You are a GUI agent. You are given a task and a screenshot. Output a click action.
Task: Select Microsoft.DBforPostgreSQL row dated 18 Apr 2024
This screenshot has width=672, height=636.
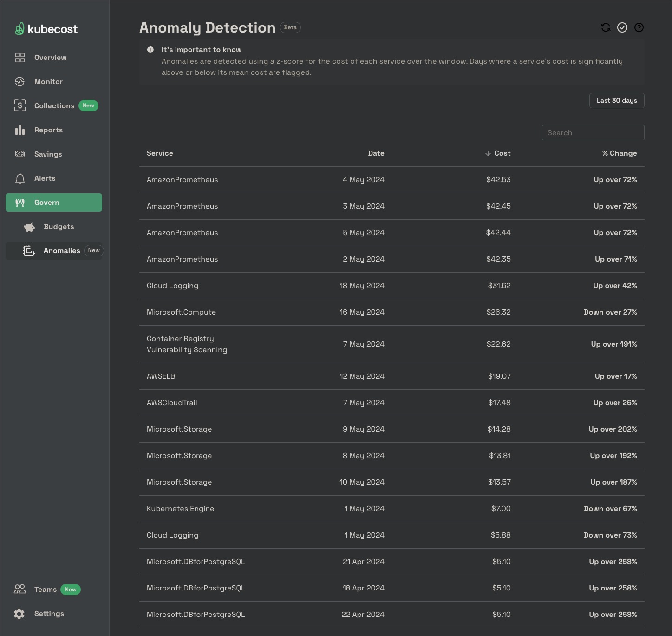392,588
